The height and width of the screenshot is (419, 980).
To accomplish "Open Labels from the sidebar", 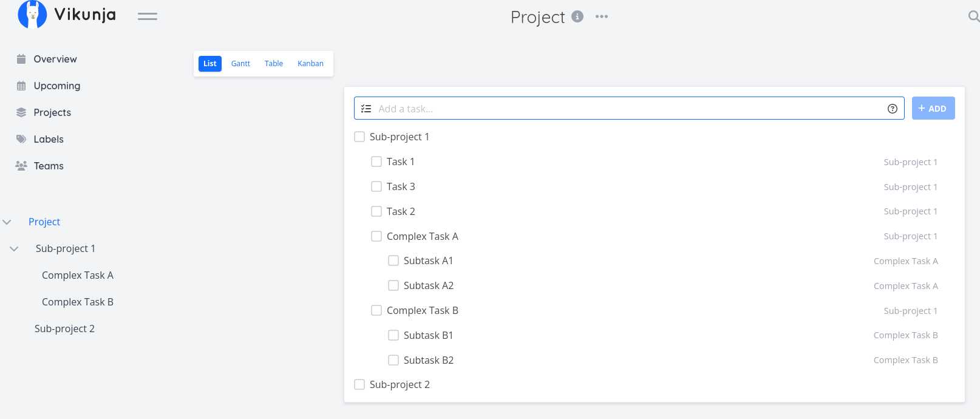I will [49, 139].
